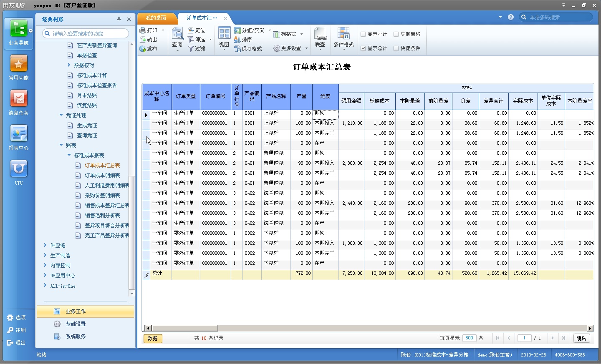Open 生成凭证 in tree
Viewport: 601px width, 364px height.
click(87, 126)
